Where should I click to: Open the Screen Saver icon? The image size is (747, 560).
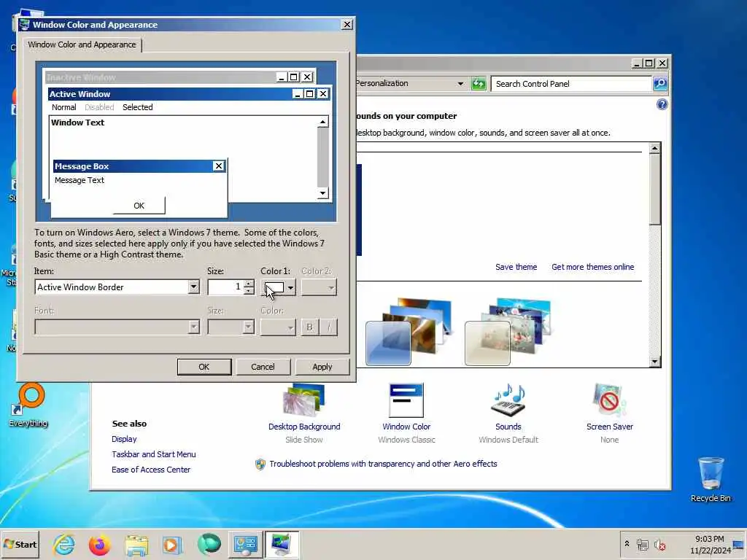point(609,400)
